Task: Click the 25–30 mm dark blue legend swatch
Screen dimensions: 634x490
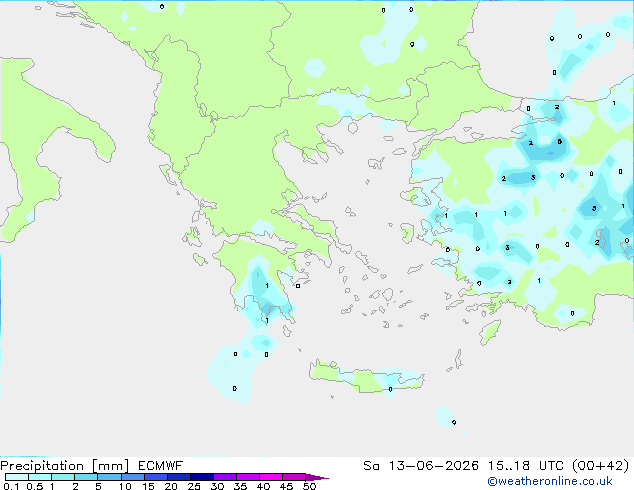Action: point(201,477)
